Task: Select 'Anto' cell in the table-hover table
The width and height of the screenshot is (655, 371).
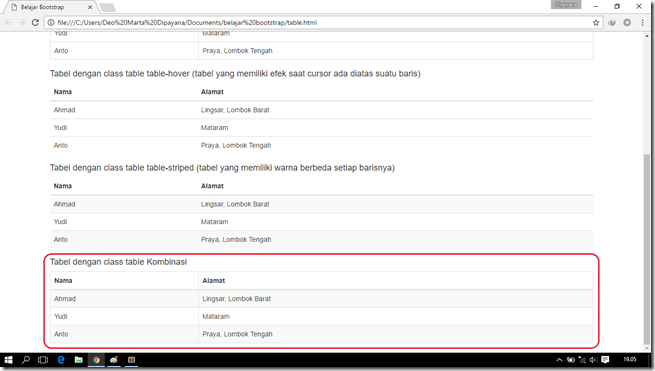Action: [x=61, y=145]
